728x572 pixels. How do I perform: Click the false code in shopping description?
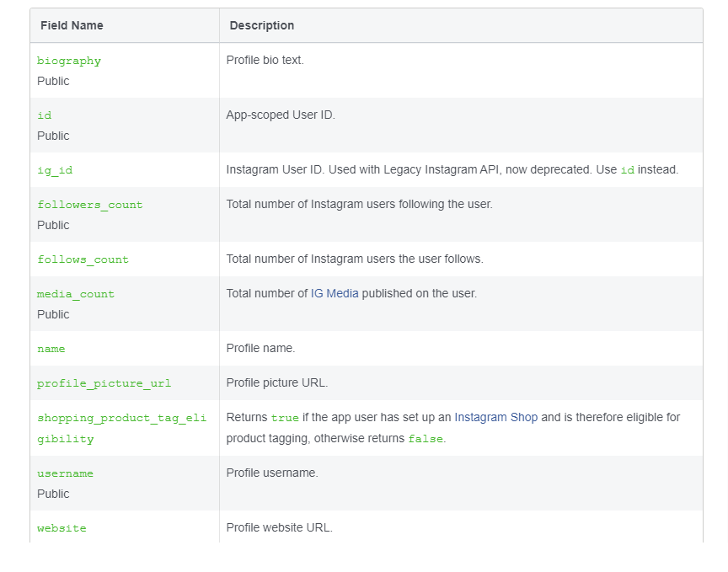tap(425, 439)
